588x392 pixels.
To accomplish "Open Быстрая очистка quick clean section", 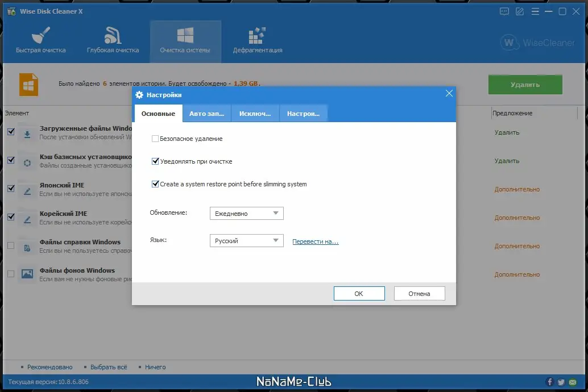I will point(40,40).
